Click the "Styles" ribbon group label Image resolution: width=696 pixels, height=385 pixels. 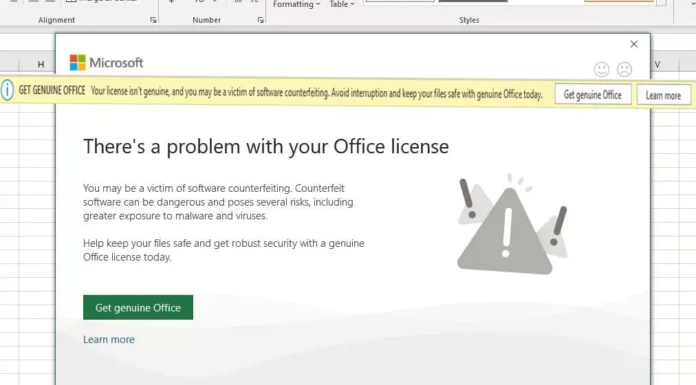[x=469, y=20]
